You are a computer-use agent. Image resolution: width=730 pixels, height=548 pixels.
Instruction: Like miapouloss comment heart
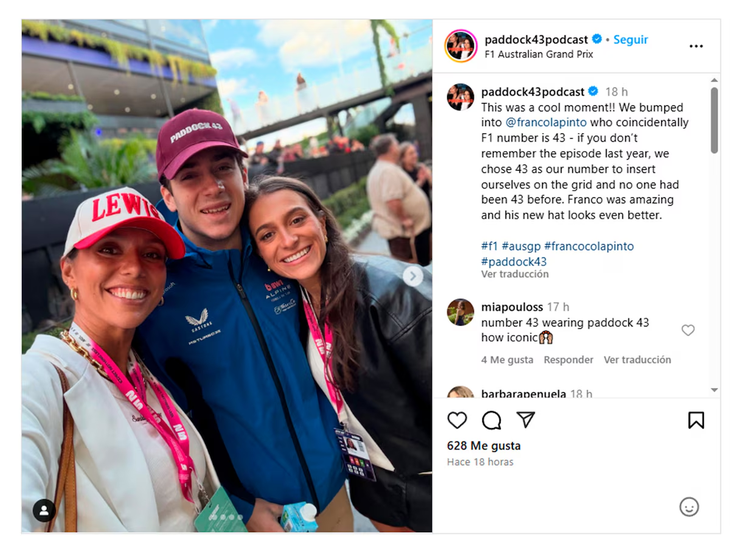[x=688, y=330]
